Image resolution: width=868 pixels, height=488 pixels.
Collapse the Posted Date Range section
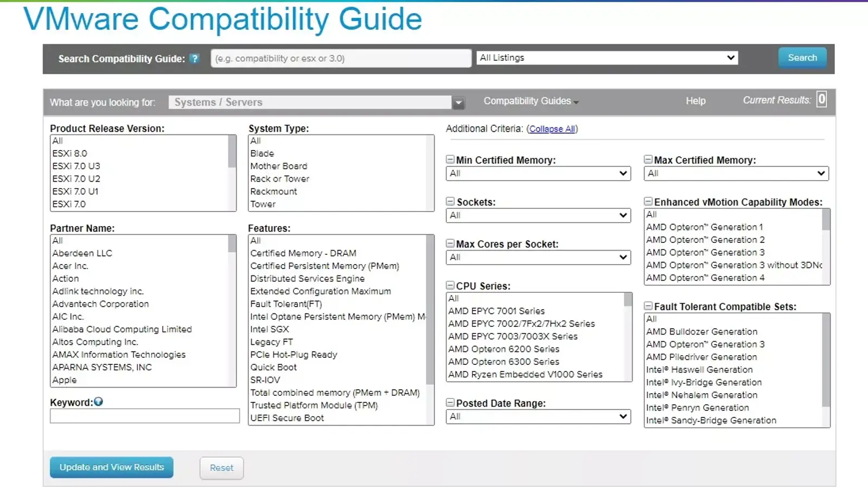click(450, 402)
